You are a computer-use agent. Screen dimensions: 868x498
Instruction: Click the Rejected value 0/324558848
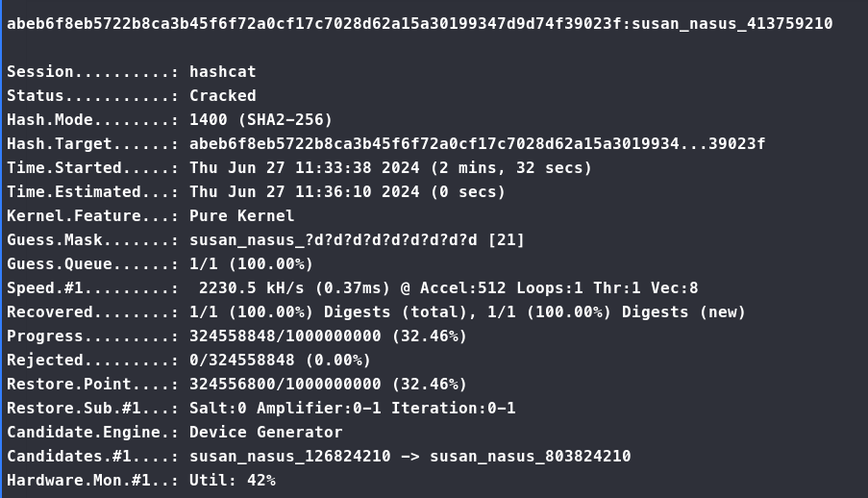(280, 361)
